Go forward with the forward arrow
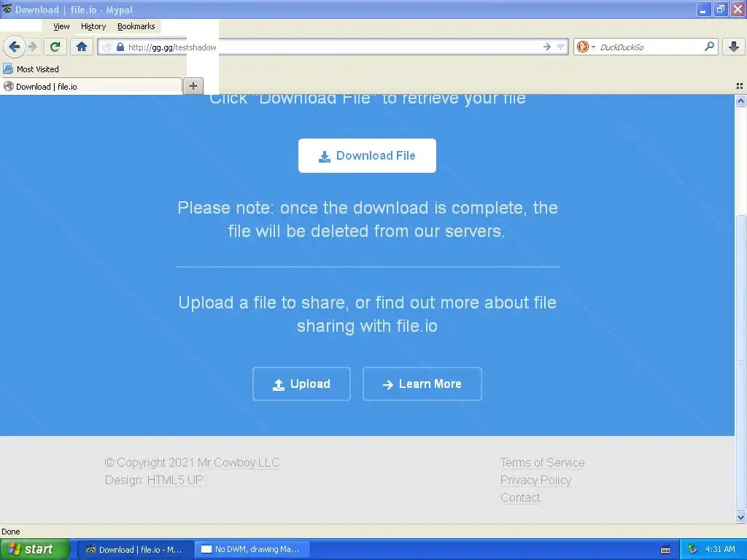This screenshot has height=560, width=747. [33, 47]
